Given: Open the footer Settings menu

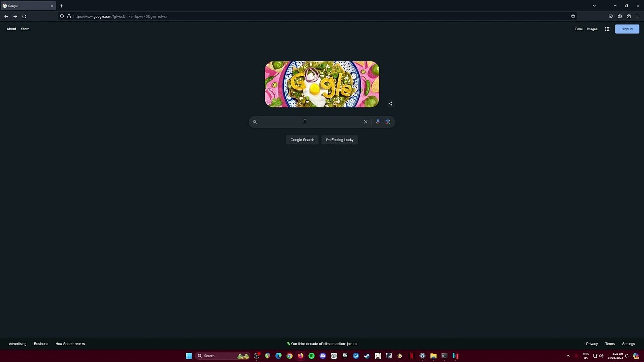Looking at the screenshot, I should coord(629,344).
